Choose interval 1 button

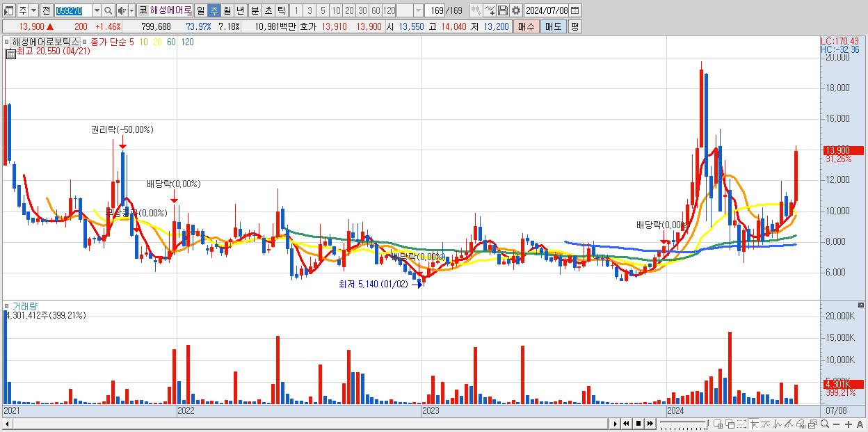click(296, 10)
